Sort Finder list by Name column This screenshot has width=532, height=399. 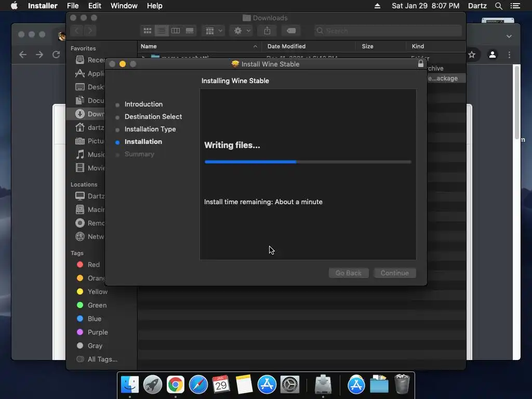point(199,46)
